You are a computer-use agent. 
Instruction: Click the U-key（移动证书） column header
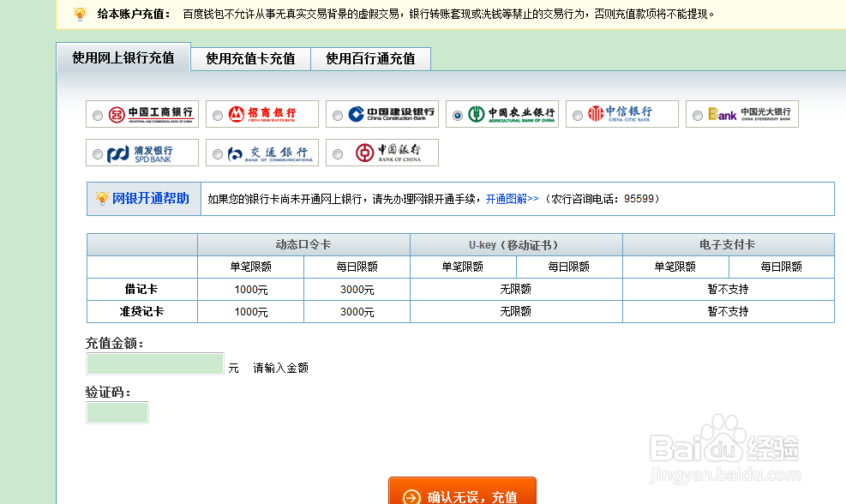coord(516,244)
